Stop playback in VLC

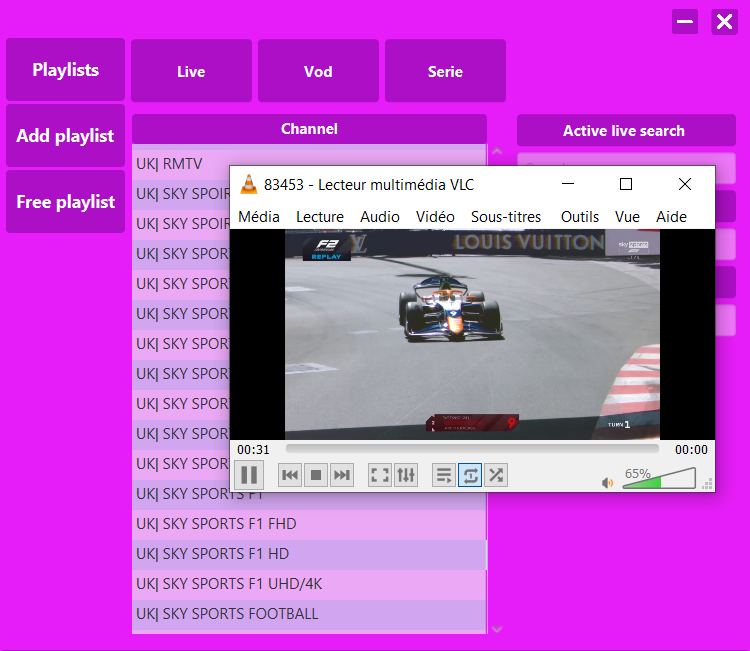[316, 475]
